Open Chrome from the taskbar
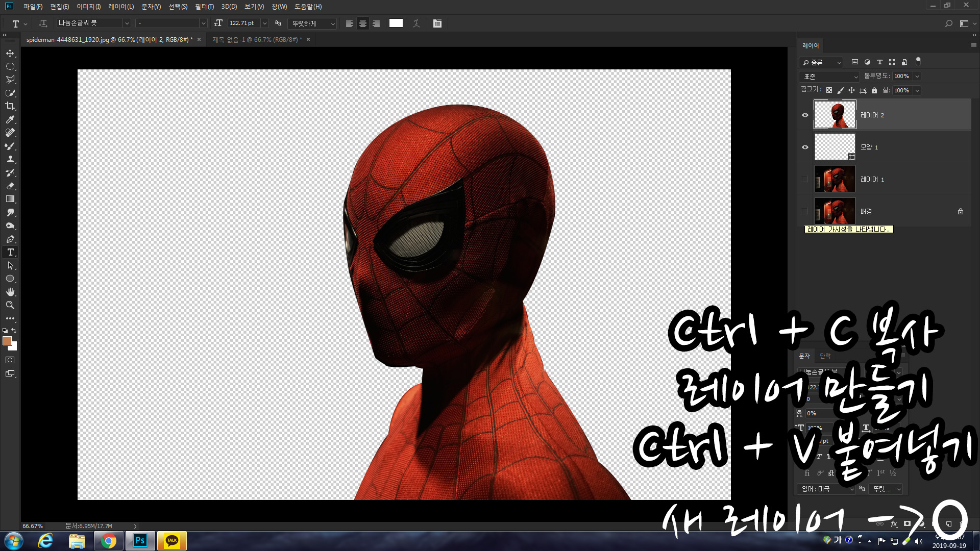The width and height of the screenshot is (980, 551). tap(108, 541)
